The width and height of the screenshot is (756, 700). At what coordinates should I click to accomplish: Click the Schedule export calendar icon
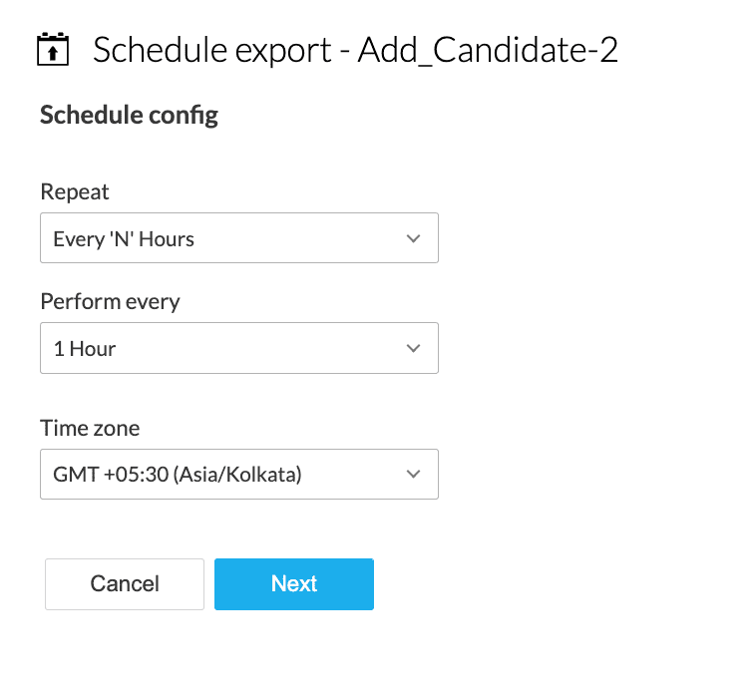pos(53,49)
